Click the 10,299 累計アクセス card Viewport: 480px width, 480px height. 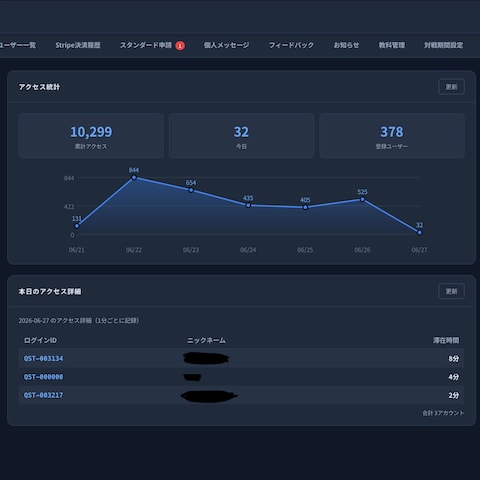tap(91, 136)
